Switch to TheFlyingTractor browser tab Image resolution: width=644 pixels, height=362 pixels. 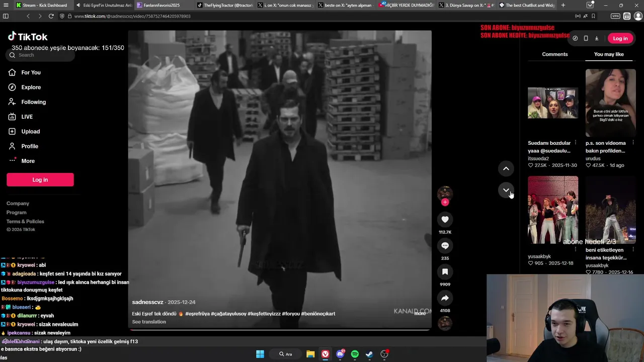(224, 5)
